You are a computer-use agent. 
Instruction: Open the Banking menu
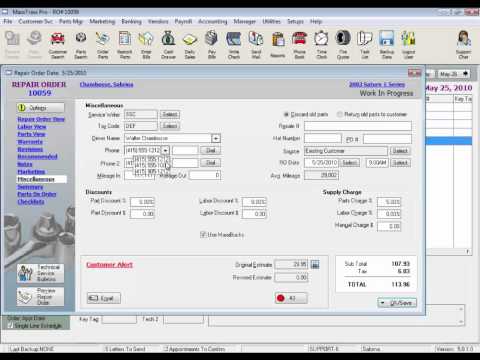click(x=131, y=21)
